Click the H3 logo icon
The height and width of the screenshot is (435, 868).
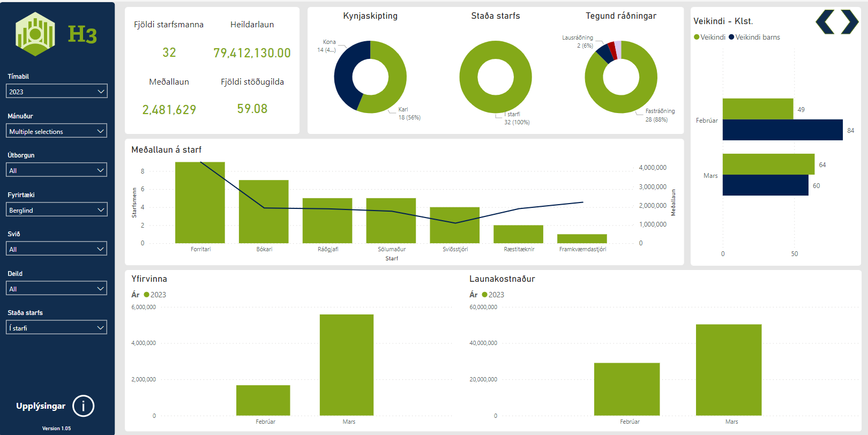point(36,34)
